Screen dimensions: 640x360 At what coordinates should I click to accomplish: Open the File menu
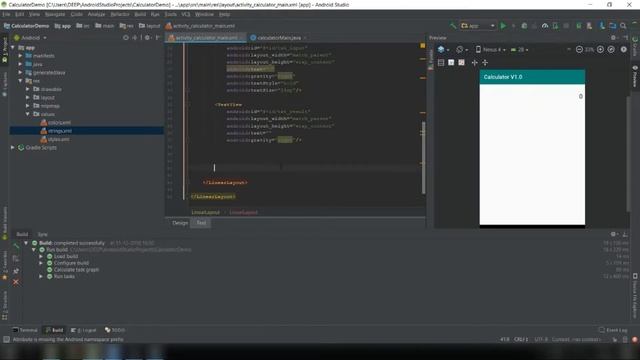(6, 14)
